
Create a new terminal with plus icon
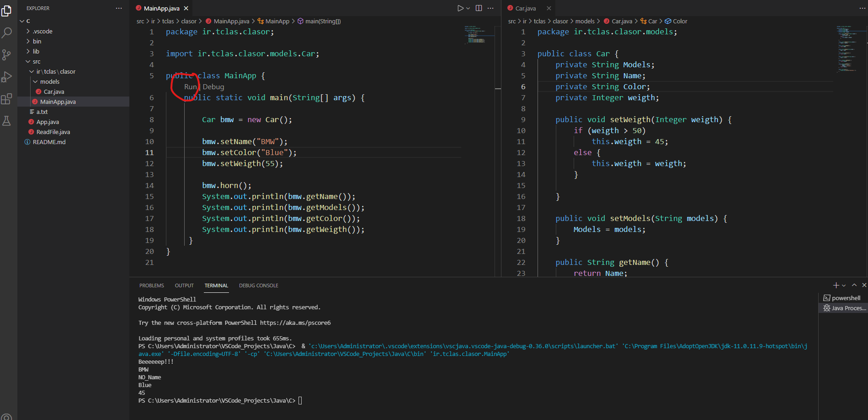point(836,285)
